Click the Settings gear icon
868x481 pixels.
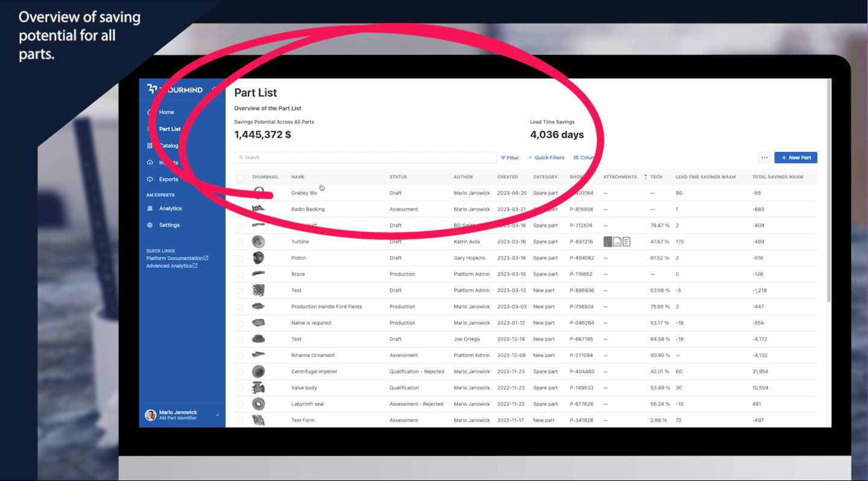[150, 225]
